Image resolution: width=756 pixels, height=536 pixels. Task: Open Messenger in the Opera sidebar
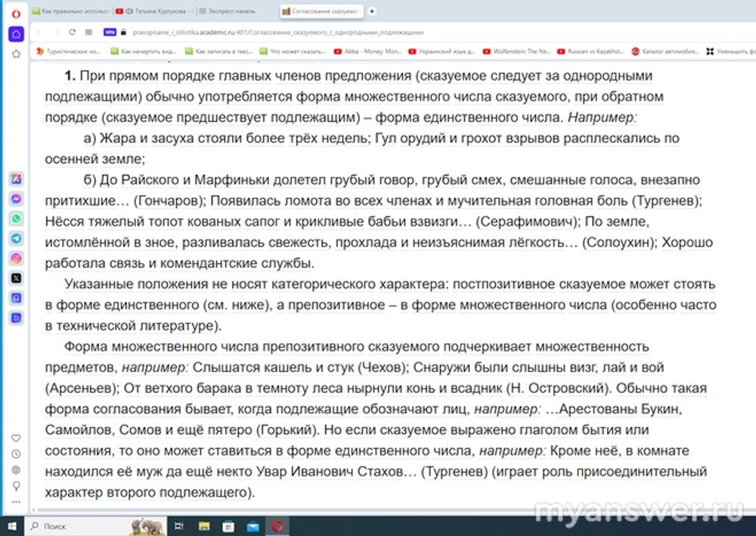(x=16, y=199)
